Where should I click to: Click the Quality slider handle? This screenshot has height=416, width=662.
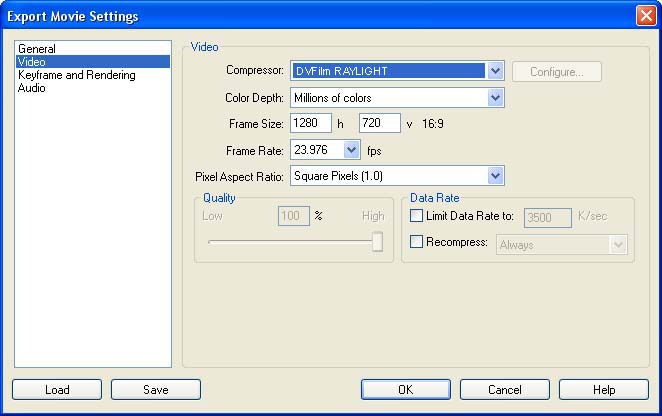tap(377, 242)
